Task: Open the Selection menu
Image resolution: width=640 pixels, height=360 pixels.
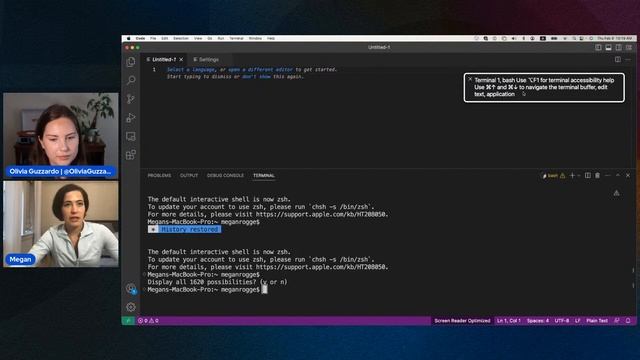Action: pyautogui.click(x=181, y=38)
